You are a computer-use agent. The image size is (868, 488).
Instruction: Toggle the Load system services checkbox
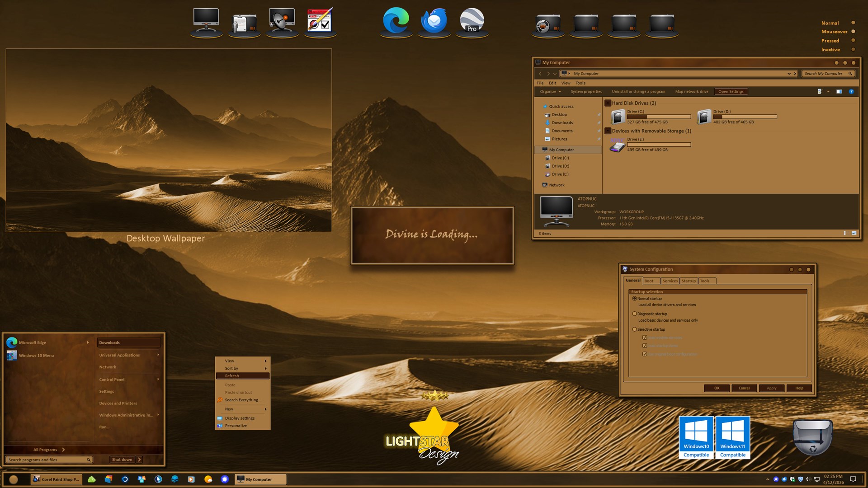645,338
